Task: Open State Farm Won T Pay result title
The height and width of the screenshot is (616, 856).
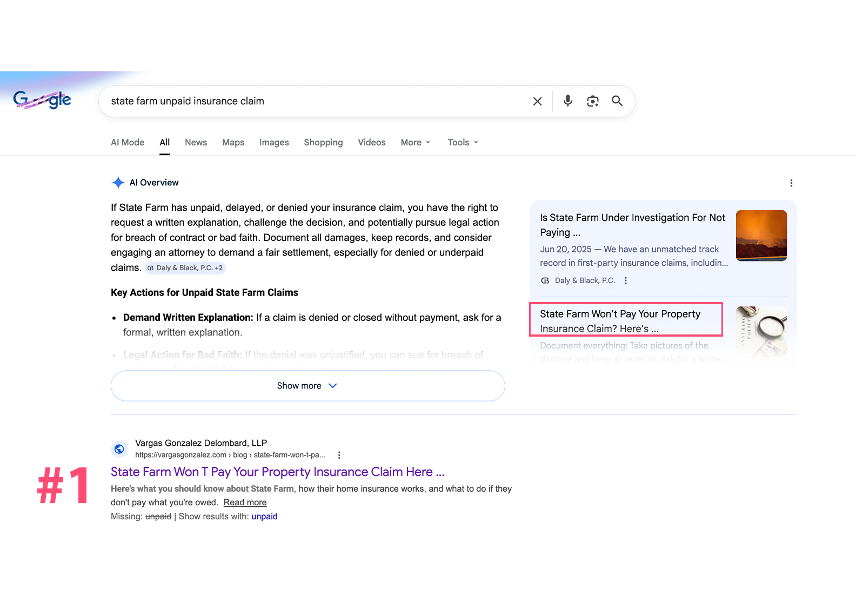Action: pos(277,472)
